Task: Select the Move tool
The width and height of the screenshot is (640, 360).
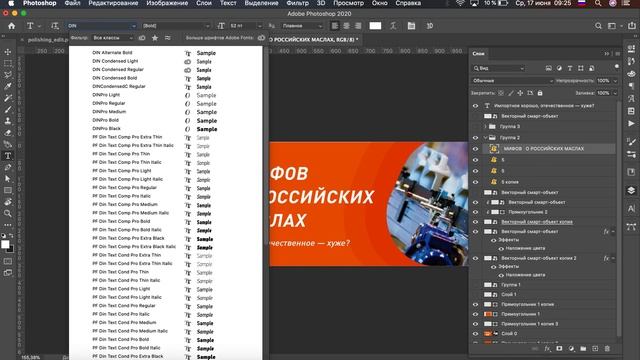Action: (x=8, y=52)
